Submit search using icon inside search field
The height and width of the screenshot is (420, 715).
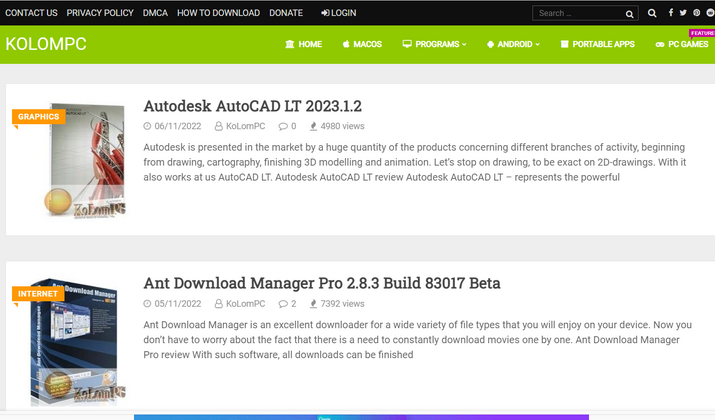(x=629, y=14)
